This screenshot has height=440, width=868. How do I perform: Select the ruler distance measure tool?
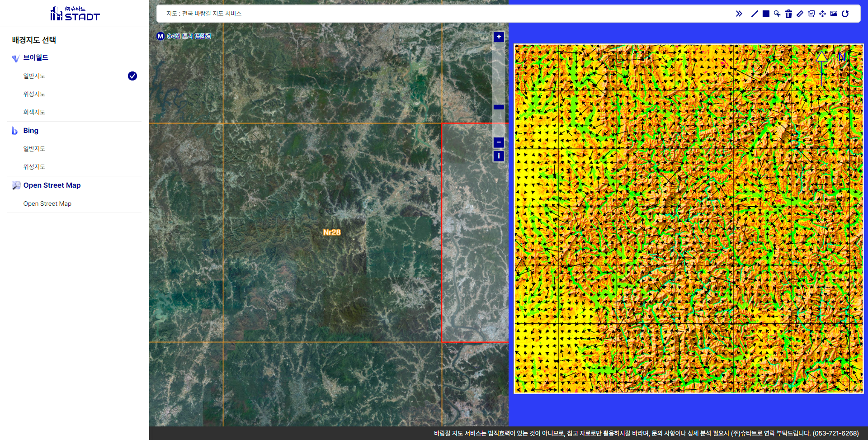(x=800, y=14)
